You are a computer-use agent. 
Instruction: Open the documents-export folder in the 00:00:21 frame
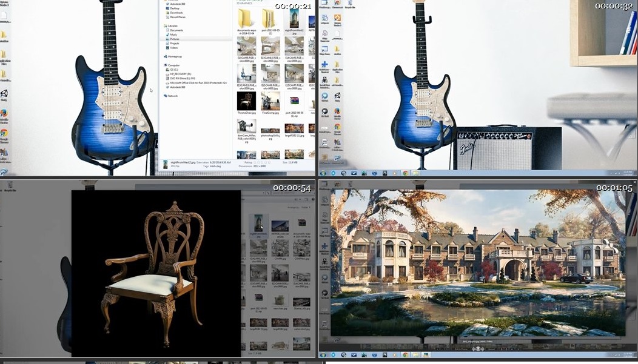[247, 18]
